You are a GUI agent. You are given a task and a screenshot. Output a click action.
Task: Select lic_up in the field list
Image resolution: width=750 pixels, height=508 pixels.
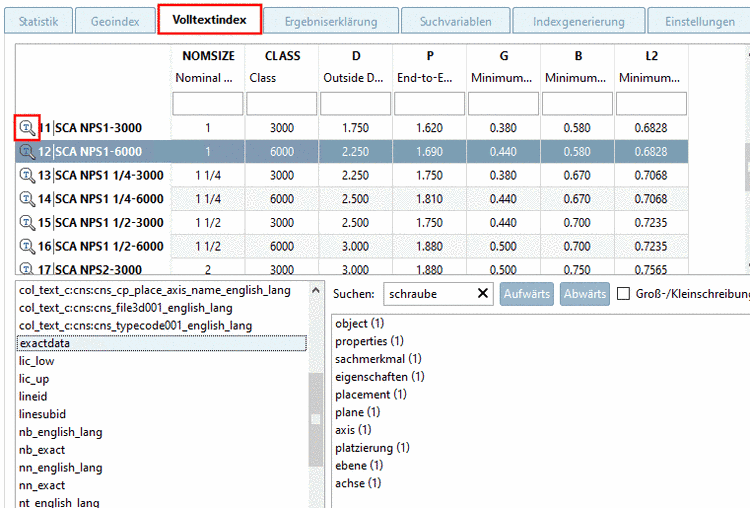pyautogui.click(x=34, y=379)
